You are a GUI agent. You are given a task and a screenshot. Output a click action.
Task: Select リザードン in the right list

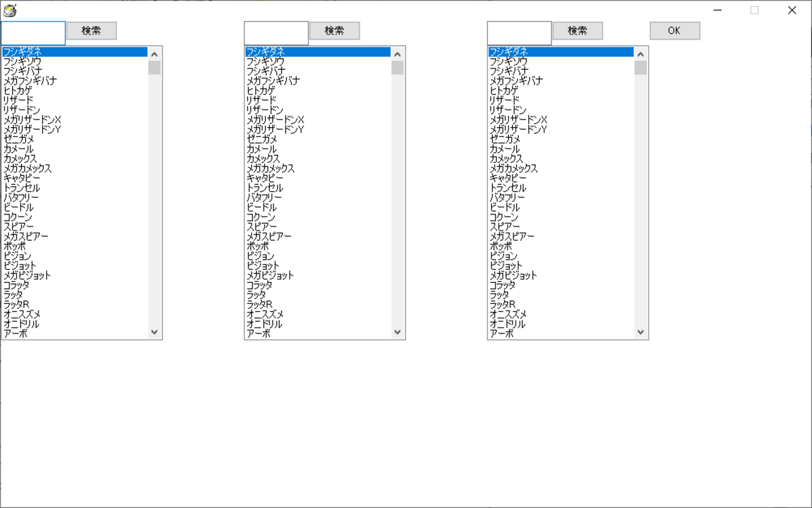tap(560, 110)
